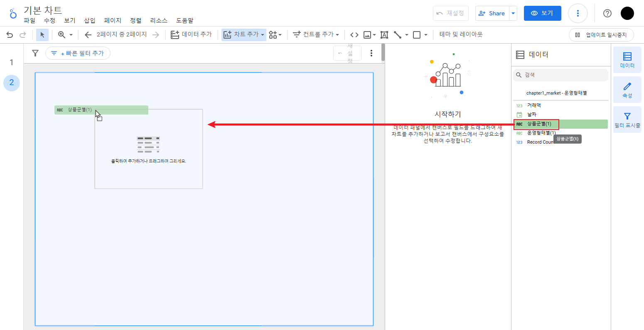Select the rectangle shape tool
644x330 pixels.
[x=417, y=35]
